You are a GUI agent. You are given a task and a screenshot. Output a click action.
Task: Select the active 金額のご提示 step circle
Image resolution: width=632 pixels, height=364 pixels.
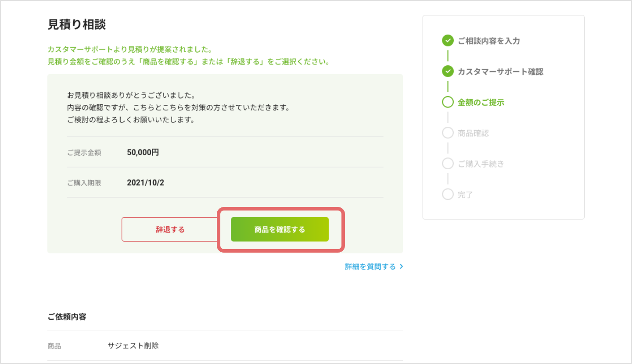(x=448, y=102)
